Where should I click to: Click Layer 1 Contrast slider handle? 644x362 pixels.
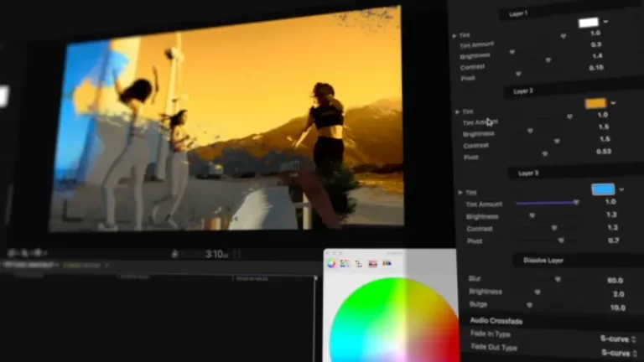[548, 60]
